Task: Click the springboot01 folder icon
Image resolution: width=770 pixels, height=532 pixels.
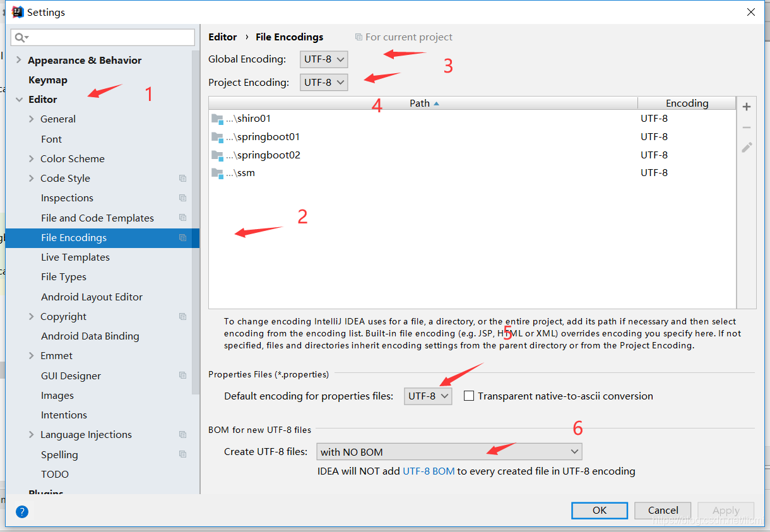Action: [217, 137]
